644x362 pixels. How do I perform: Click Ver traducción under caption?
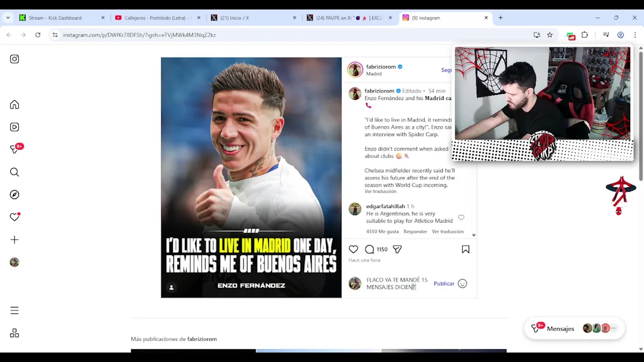pyautogui.click(x=380, y=192)
